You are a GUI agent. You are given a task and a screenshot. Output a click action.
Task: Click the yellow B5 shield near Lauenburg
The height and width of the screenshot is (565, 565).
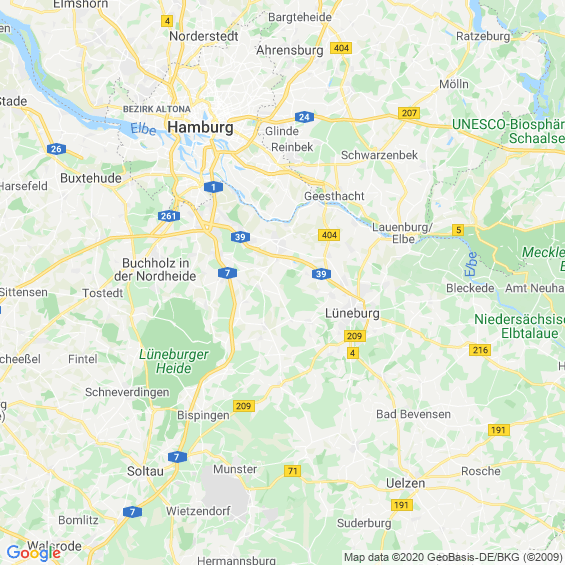coord(458,230)
